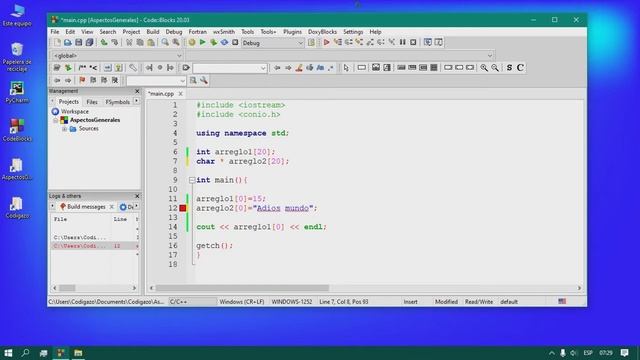
Task: Click the New file toolbar icon
Action: (x=57, y=42)
